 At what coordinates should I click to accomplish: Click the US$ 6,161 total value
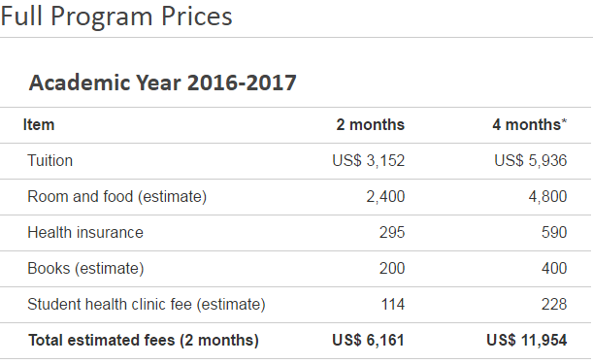pos(369,340)
